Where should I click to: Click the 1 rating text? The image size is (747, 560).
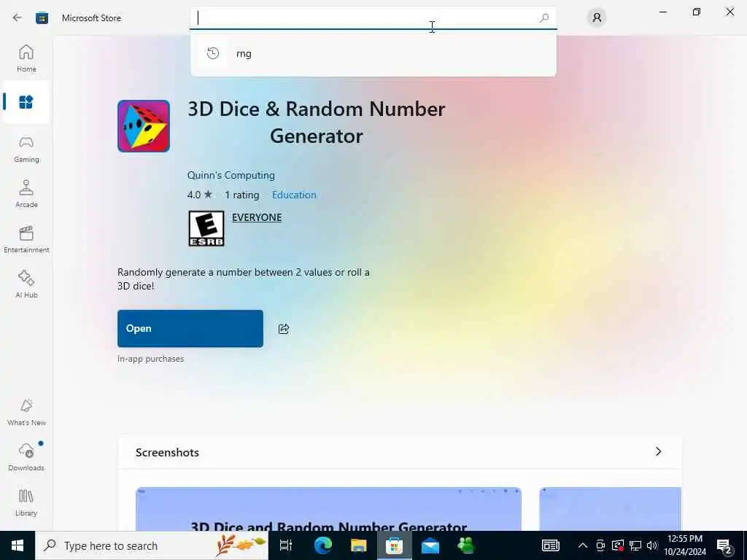pyautogui.click(x=242, y=195)
